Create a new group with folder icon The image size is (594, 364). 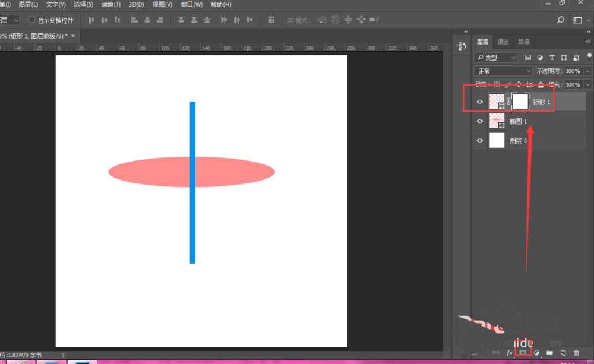coord(550,353)
